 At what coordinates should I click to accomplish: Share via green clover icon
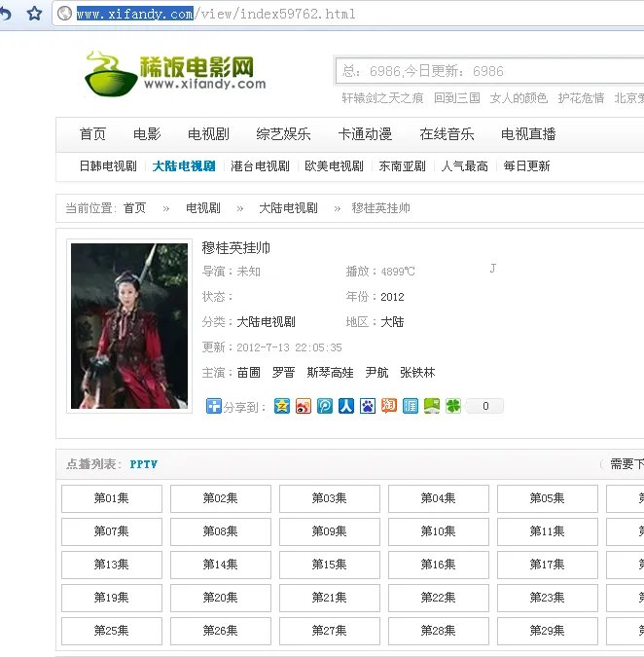coord(453,406)
